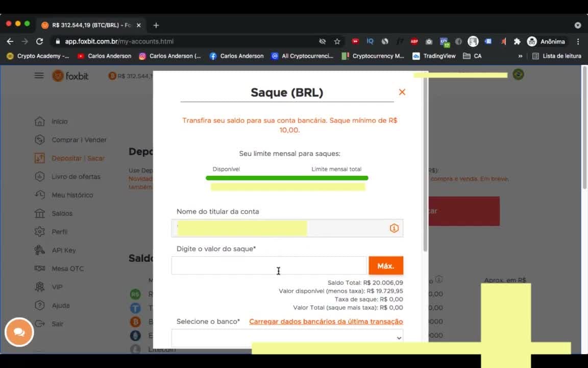The image size is (588, 368).
Task: Open the orange chat bubble widget
Action: tap(19, 332)
